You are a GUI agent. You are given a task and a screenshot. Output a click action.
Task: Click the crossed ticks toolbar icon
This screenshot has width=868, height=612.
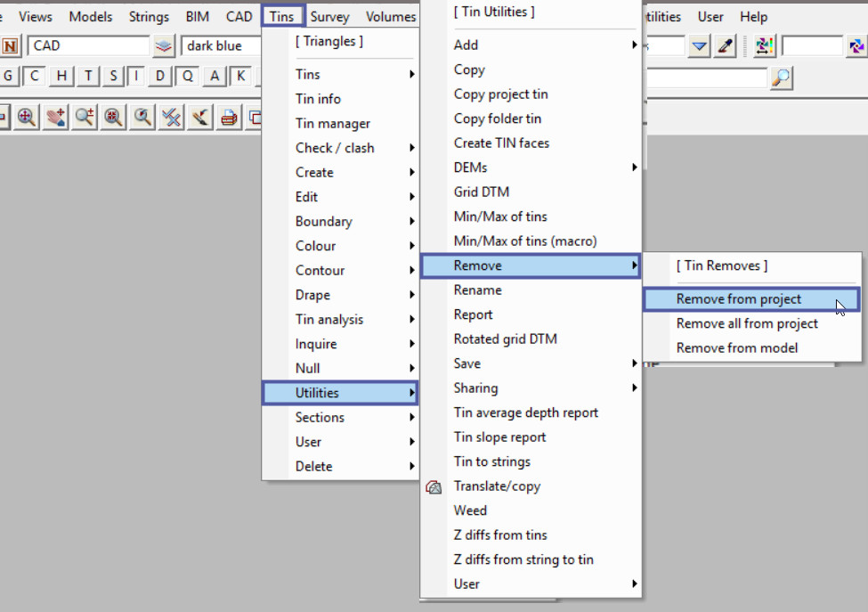[171, 117]
